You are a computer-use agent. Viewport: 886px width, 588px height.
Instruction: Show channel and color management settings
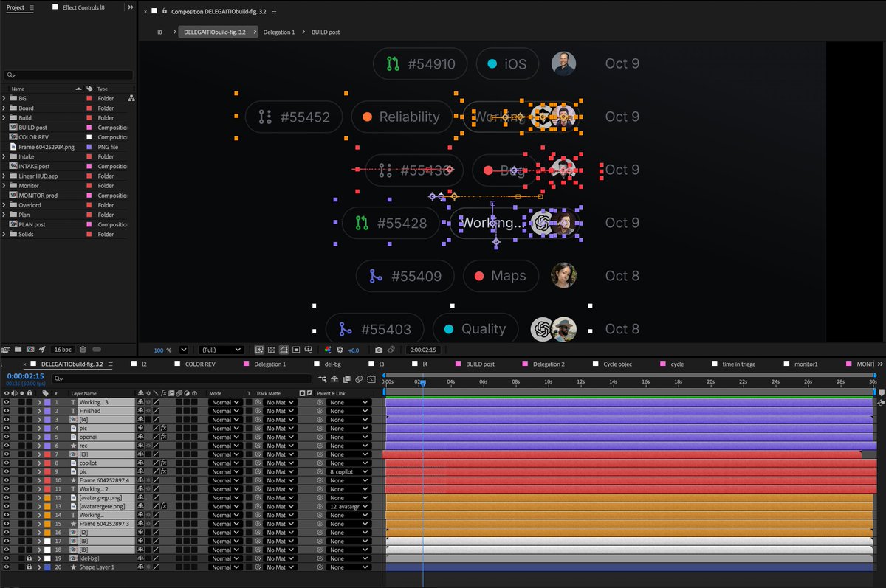click(328, 350)
